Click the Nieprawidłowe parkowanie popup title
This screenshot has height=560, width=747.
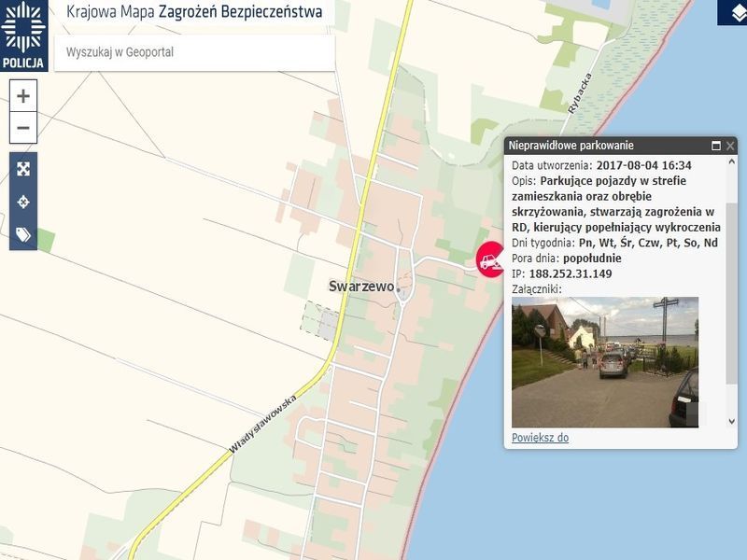coord(571,146)
